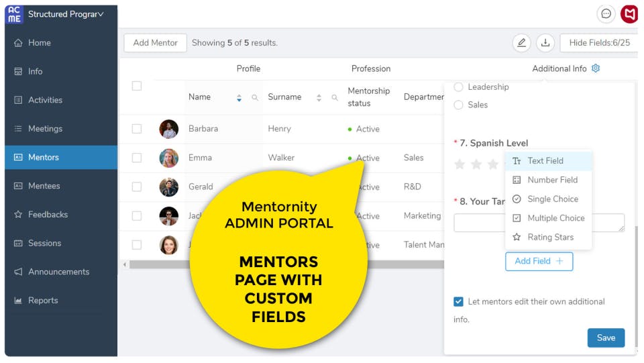Check Barbara's row checkbox
This screenshot has width=644, height=363.
137,129
